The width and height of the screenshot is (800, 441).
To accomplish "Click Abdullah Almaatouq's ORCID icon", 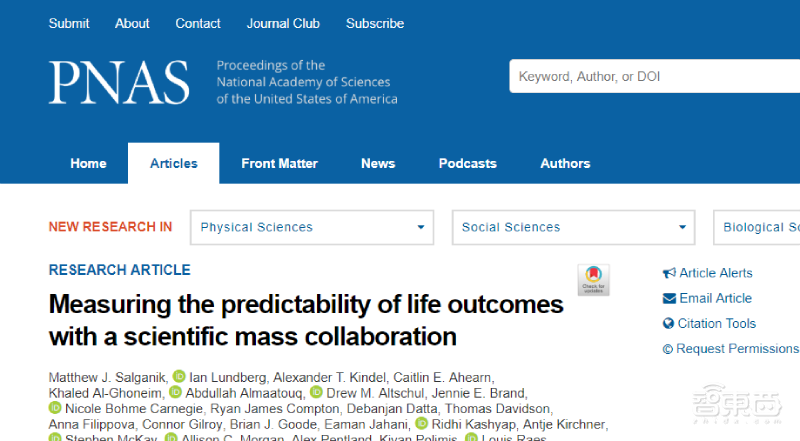I will (175, 393).
